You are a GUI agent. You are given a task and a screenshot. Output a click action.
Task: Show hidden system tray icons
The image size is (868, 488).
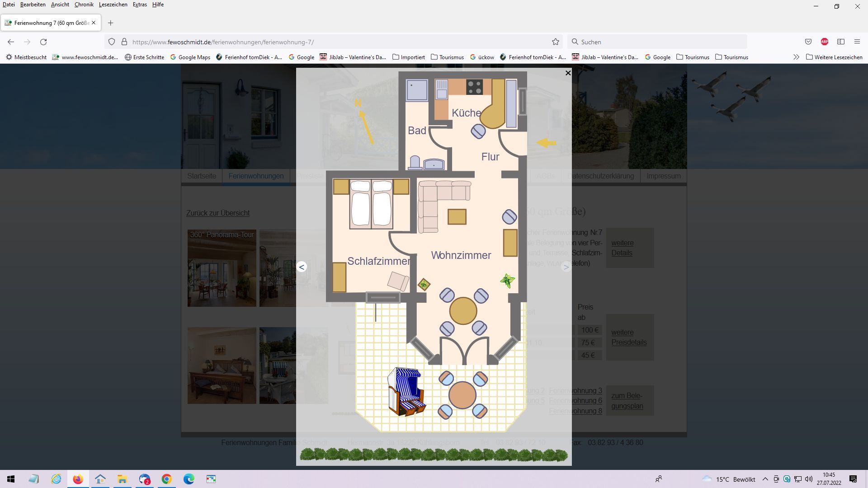tap(765, 479)
